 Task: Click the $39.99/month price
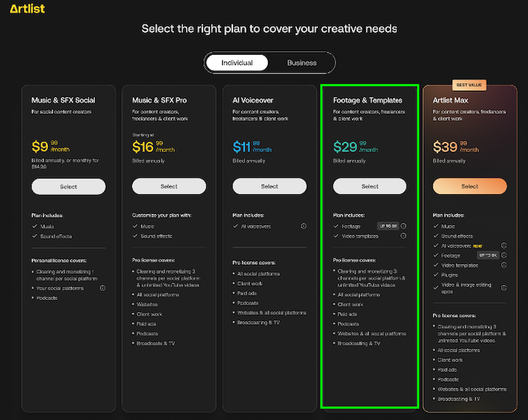(455, 146)
